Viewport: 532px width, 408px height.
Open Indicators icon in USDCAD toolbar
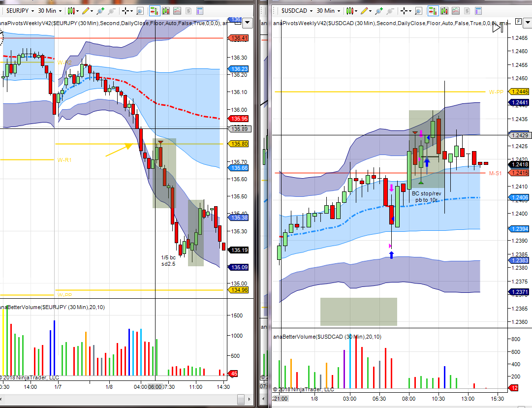point(456,11)
